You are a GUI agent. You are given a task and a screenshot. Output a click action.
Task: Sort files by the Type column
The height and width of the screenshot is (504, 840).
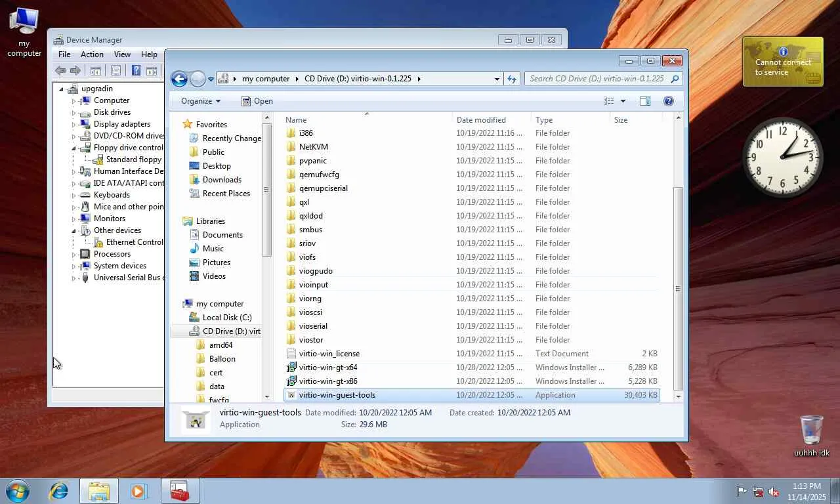(570, 120)
